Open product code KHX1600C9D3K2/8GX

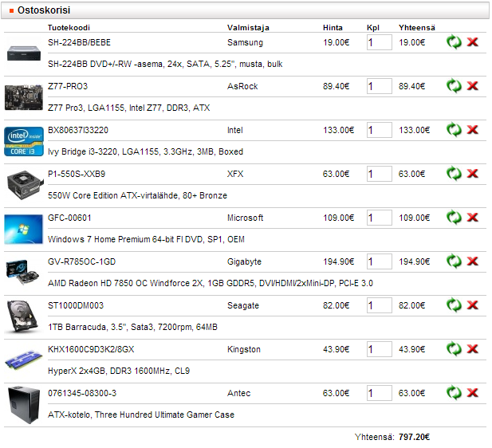91,349
